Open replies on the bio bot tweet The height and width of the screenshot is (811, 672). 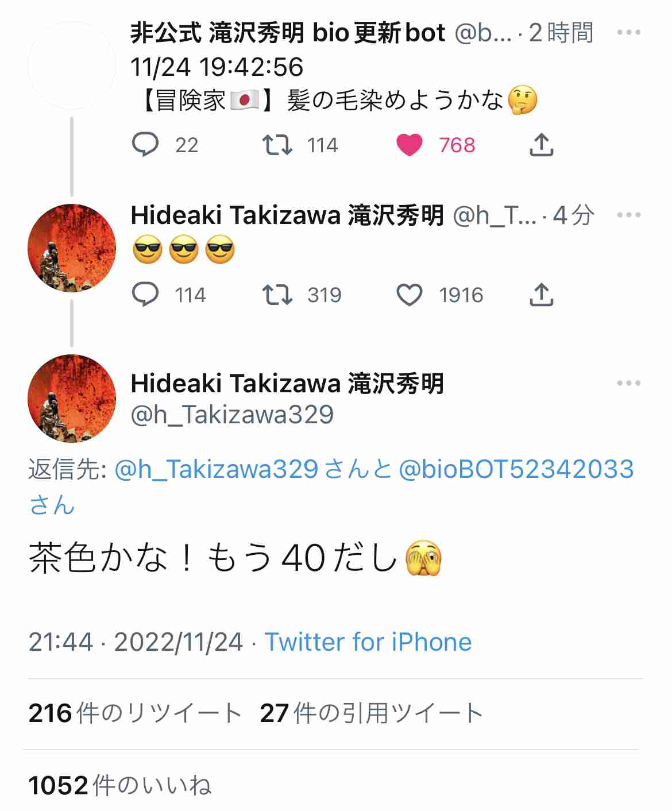(145, 145)
